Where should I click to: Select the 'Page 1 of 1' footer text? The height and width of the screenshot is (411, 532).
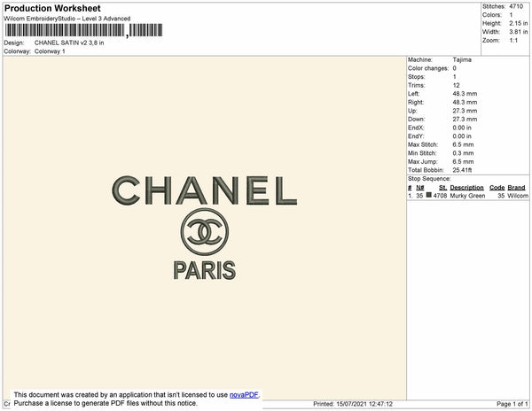point(512,404)
